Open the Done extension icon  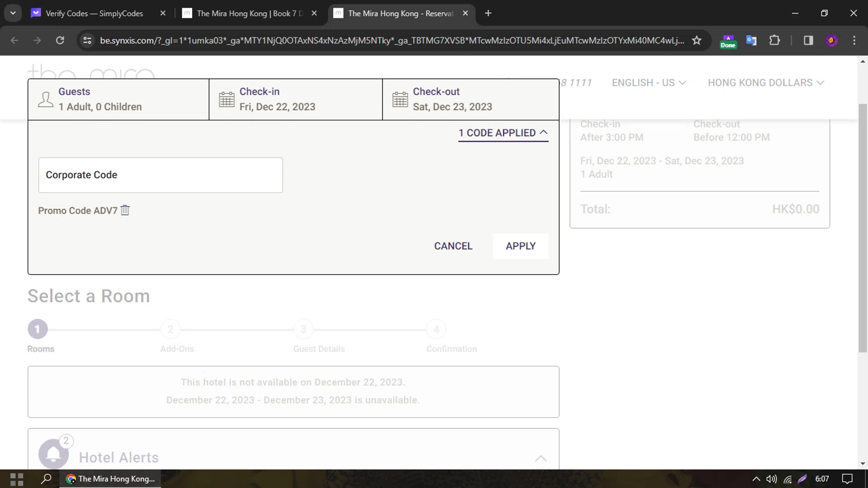(728, 41)
